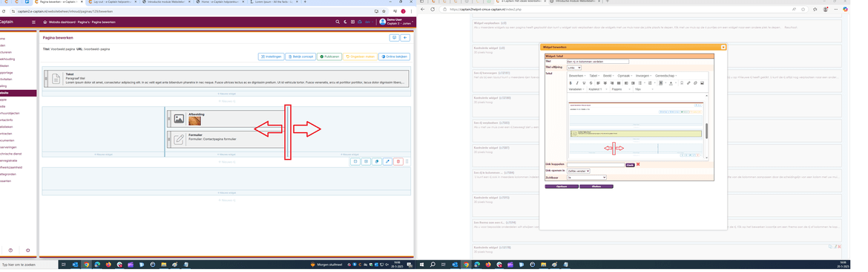This screenshot has height=272, width=868.
Task: Open the Bewerken menu in the text editor
Action: click(x=577, y=76)
